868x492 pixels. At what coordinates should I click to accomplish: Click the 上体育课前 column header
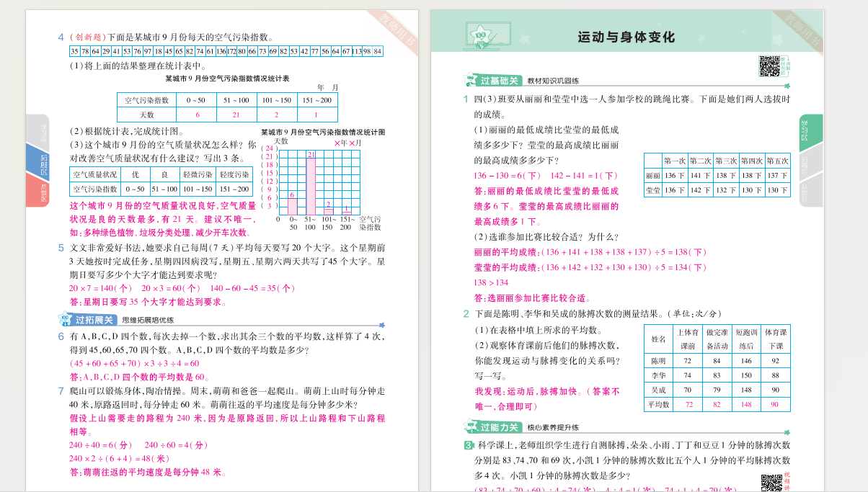coord(688,339)
